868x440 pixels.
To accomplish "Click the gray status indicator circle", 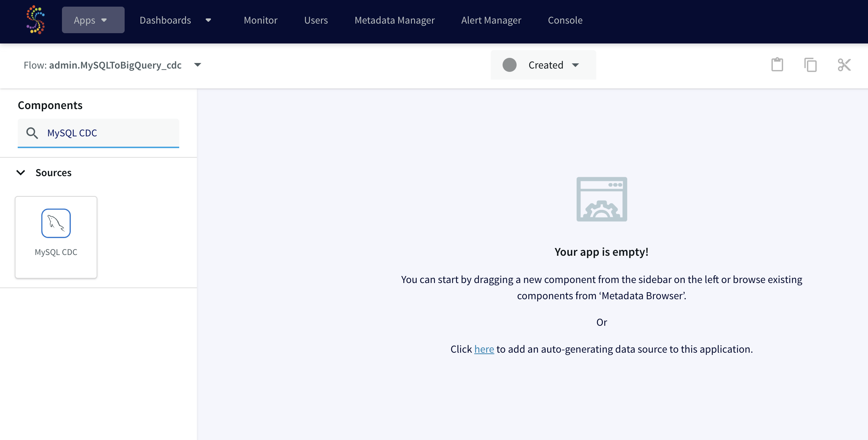I will (510, 64).
